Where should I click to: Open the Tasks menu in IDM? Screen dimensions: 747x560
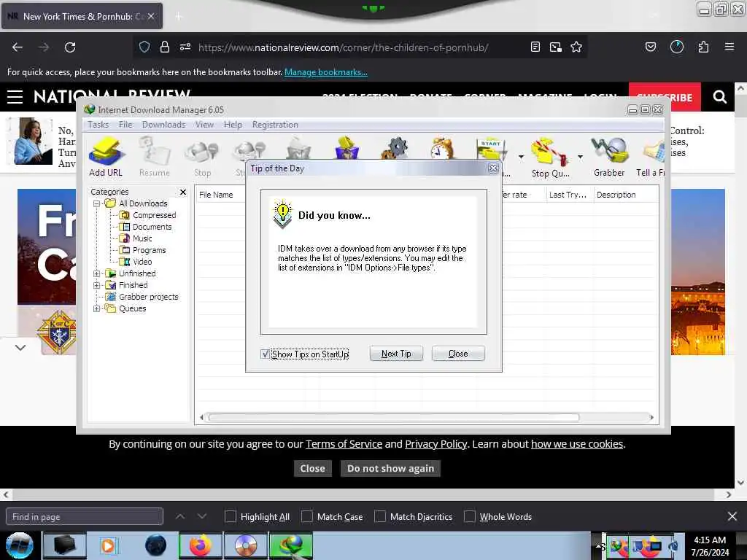tap(98, 125)
